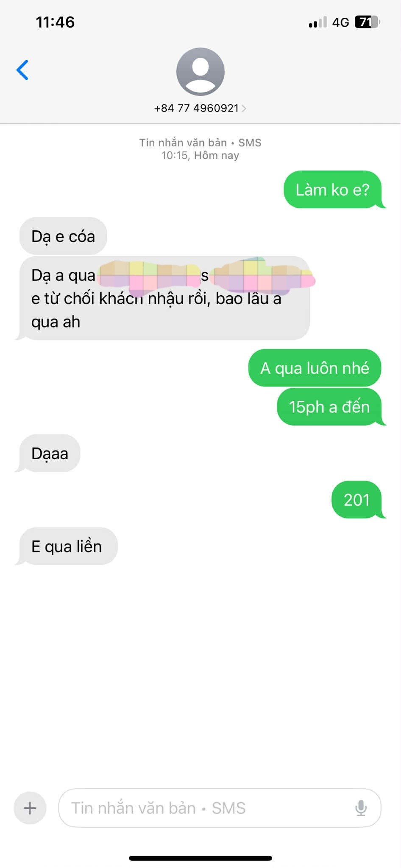The image size is (401, 868).
Task: Select the 'Làm ko e?' message bubble
Action: click(x=334, y=190)
